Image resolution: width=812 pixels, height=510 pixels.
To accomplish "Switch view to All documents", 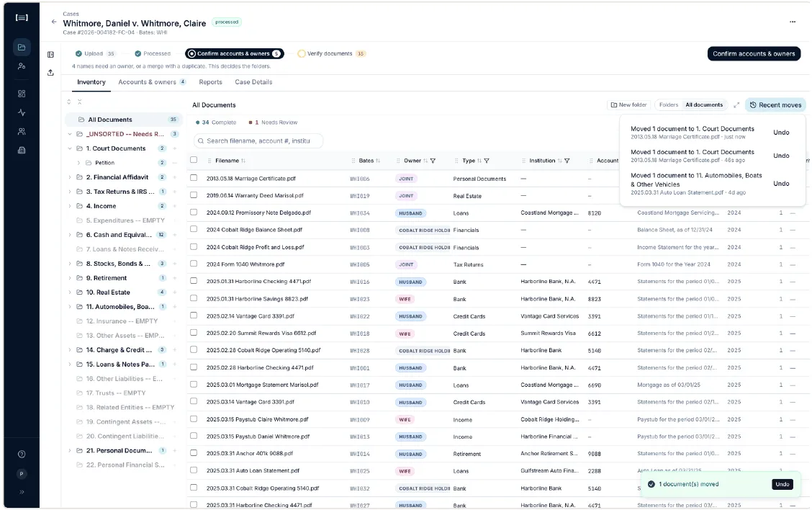I will [704, 105].
